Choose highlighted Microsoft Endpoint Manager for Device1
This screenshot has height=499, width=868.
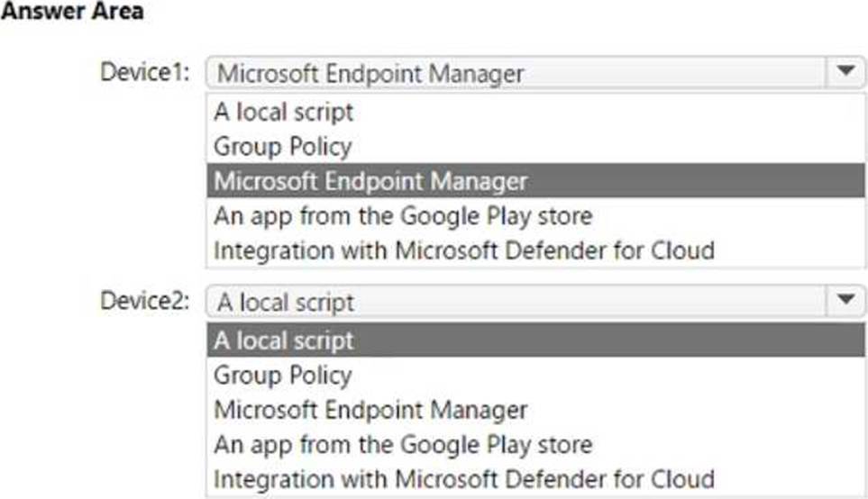[x=536, y=181]
